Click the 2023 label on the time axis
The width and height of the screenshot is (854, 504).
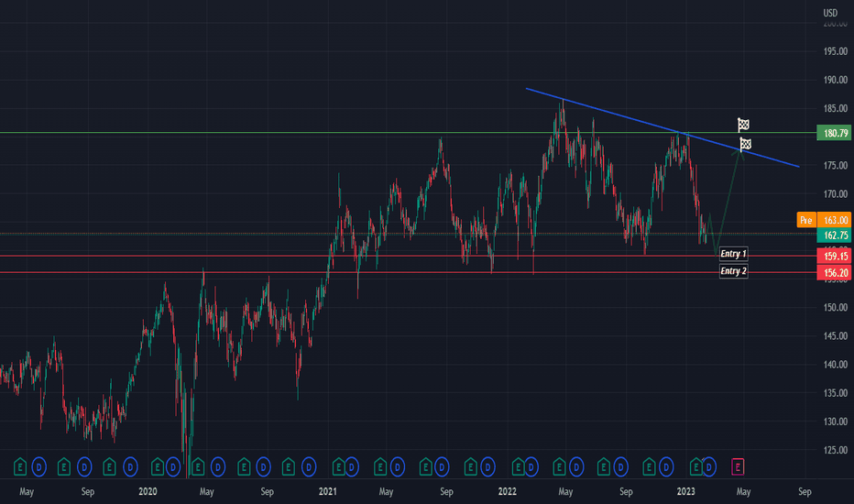point(685,491)
